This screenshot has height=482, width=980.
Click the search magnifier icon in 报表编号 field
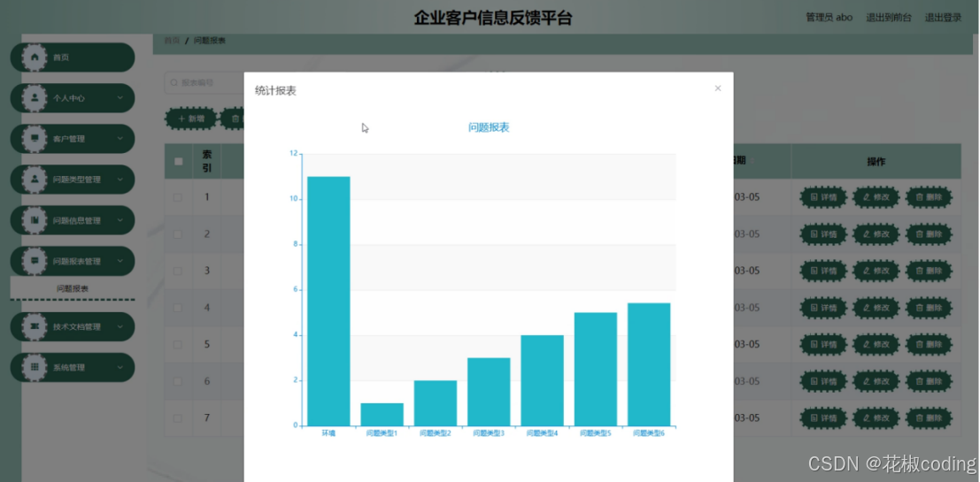(x=174, y=82)
